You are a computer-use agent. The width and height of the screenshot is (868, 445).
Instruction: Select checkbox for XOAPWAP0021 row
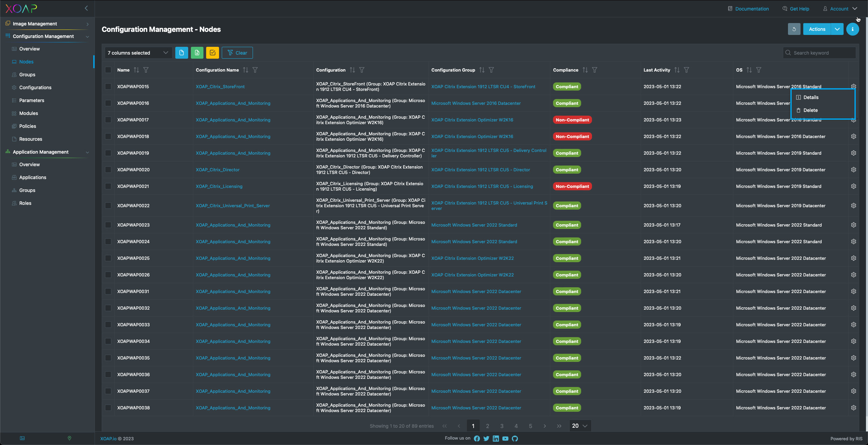point(108,186)
